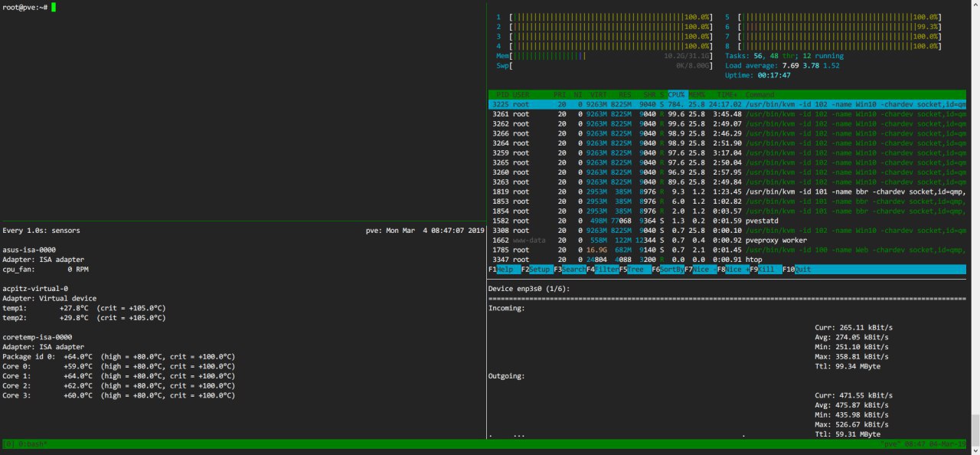Select the pvestatd process row
The image size is (980, 455).
727,221
